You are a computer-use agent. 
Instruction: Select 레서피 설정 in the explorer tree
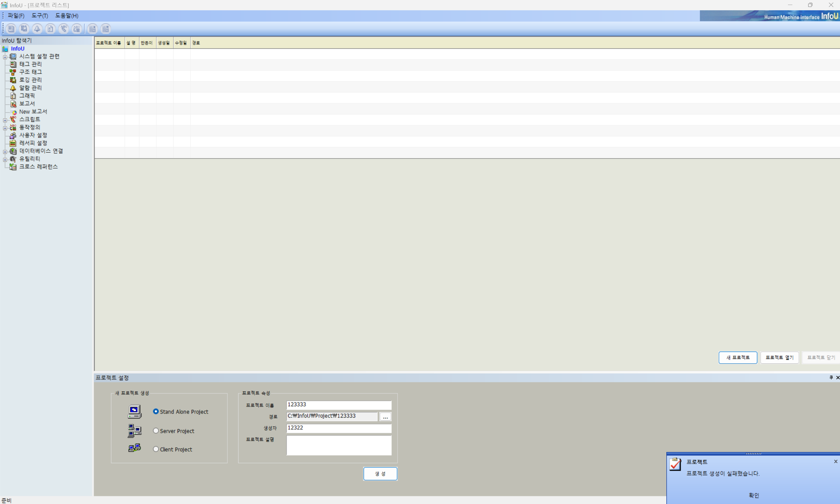[x=33, y=143]
